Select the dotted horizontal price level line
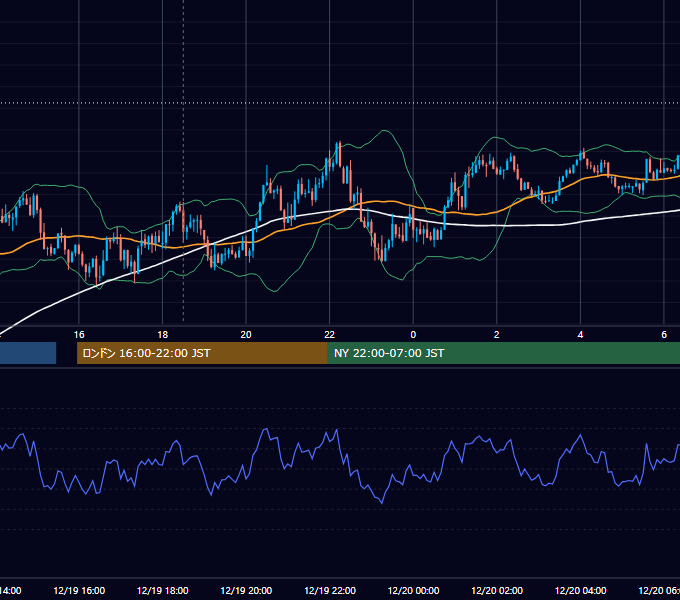Viewport: 680px width, 600px height. tap(340, 103)
